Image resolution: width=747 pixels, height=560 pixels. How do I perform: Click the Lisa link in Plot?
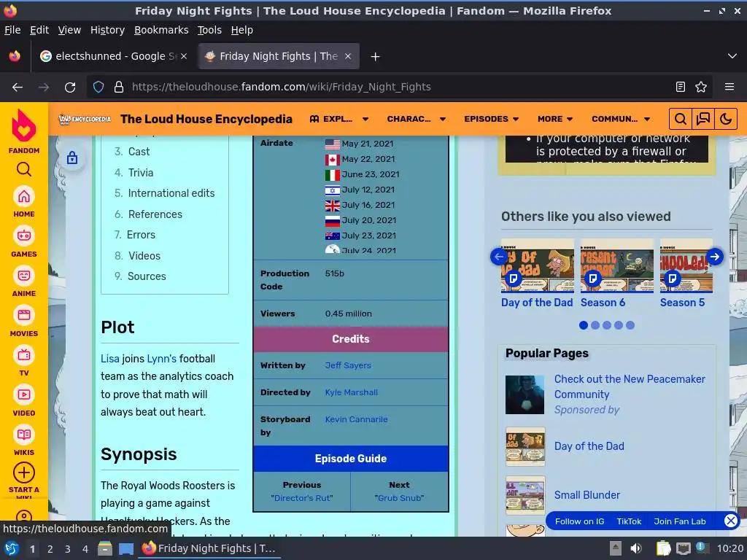click(109, 359)
